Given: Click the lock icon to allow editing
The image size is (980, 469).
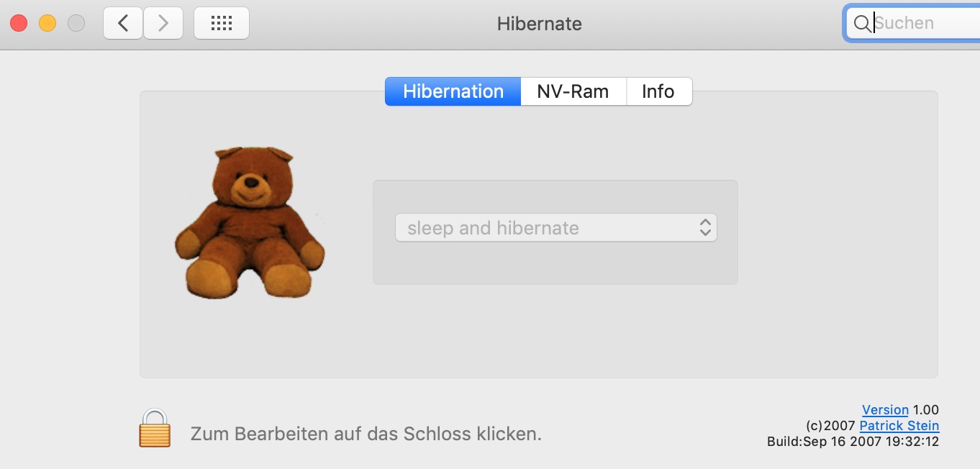Looking at the screenshot, I should tap(155, 428).
